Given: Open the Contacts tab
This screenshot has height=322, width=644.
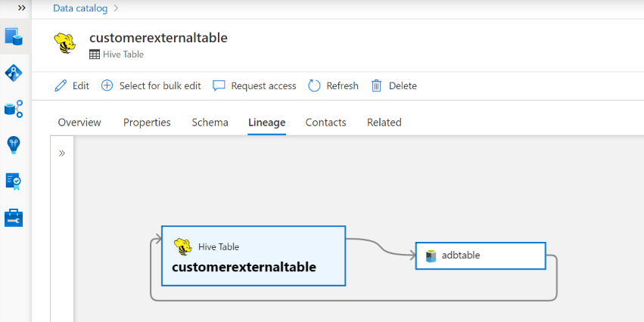Looking at the screenshot, I should coord(325,122).
